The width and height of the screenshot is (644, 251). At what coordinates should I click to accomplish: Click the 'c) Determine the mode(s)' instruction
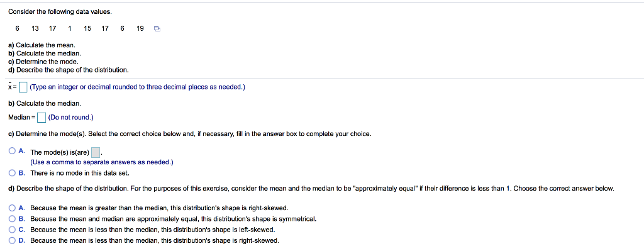point(190,134)
